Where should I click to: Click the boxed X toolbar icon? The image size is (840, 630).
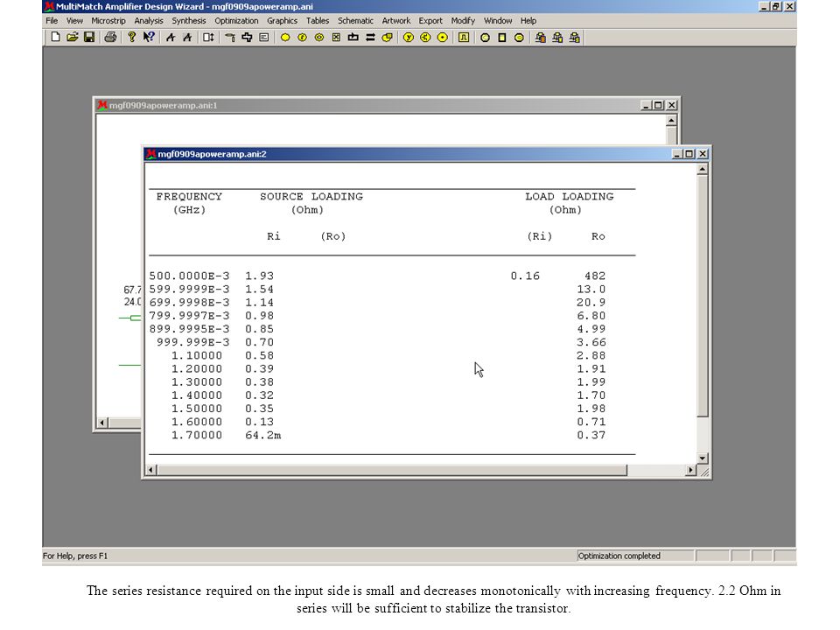point(336,38)
